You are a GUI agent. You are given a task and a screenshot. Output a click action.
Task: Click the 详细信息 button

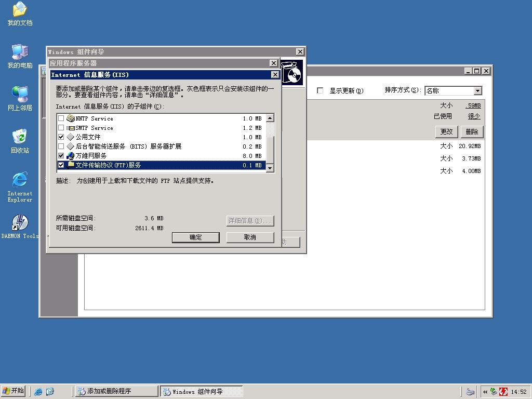[250, 221]
